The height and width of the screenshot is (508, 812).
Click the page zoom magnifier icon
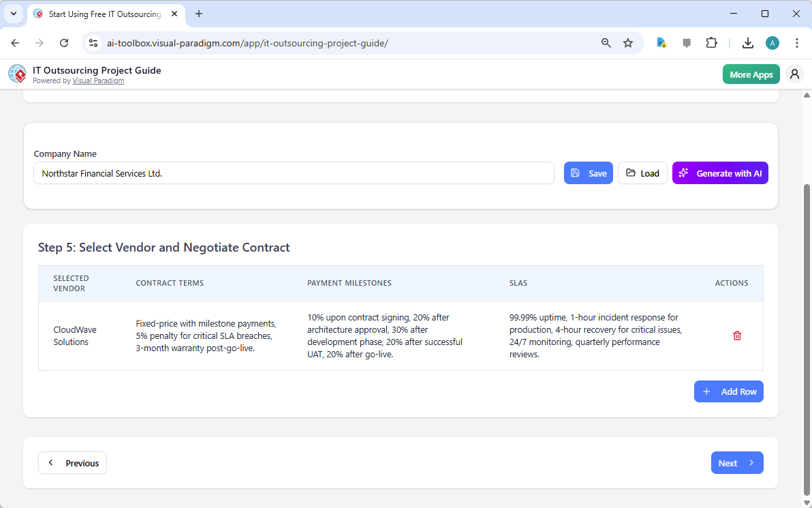606,42
